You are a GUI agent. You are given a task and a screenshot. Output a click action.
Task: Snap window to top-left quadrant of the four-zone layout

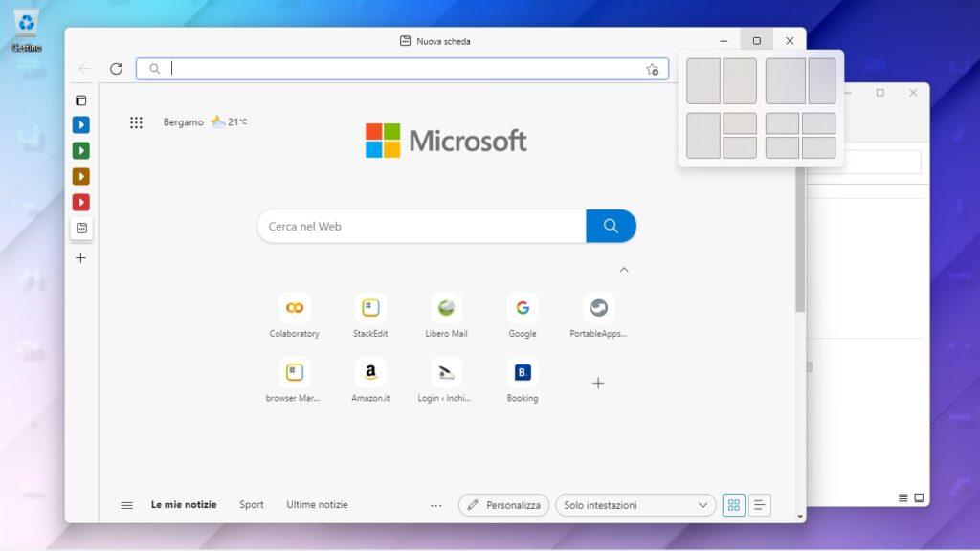pyautogui.click(x=783, y=123)
